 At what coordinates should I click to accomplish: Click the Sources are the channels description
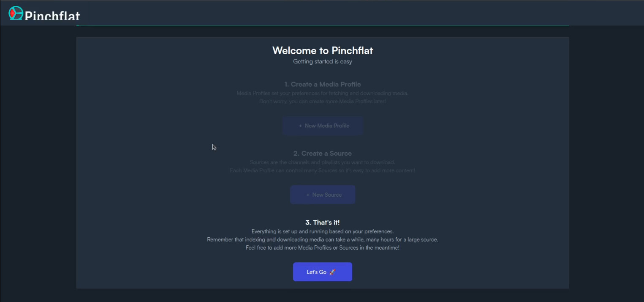click(323, 162)
